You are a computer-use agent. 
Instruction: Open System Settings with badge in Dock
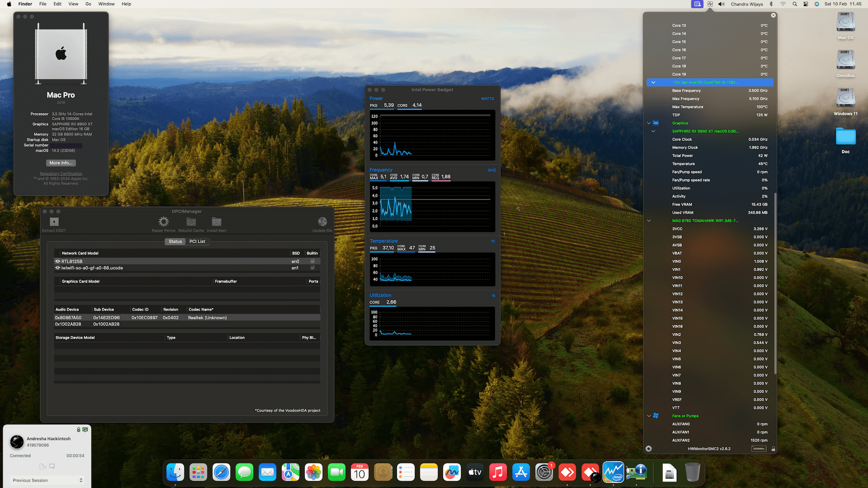coord(544,473)
